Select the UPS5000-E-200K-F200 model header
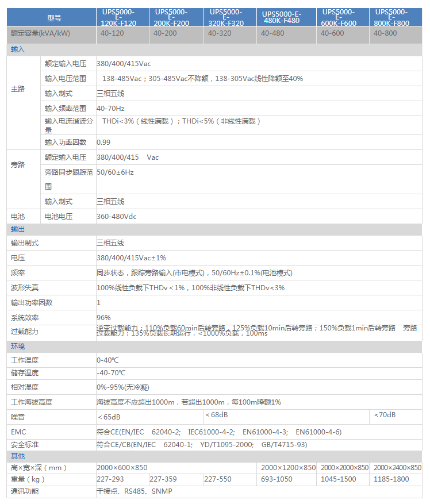 pos(171,17)
